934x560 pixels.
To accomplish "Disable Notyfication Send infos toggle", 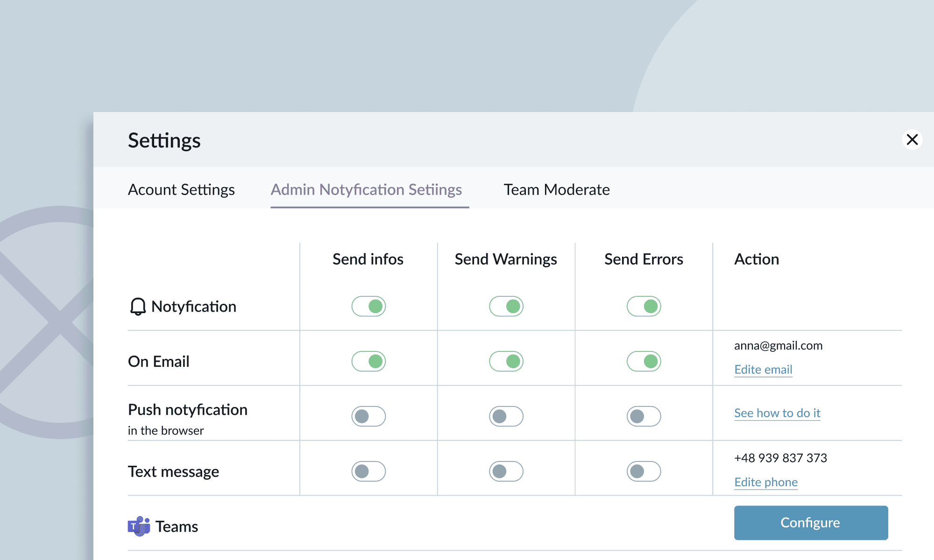I will (x=368, y=306).
